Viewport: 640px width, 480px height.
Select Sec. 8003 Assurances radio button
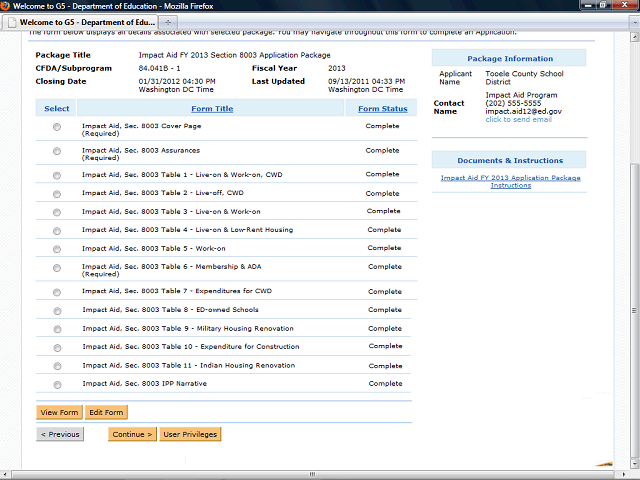point(57,151)
